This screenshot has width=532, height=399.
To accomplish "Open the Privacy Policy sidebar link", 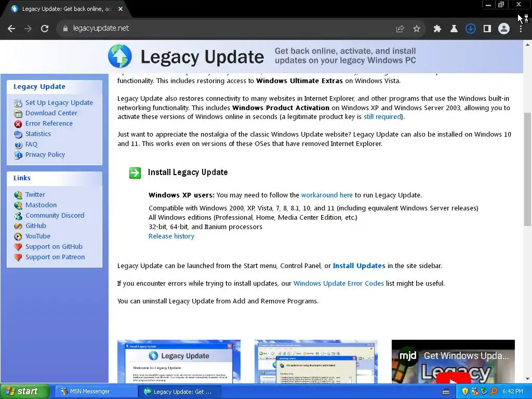I will click(x=45, y=155).
